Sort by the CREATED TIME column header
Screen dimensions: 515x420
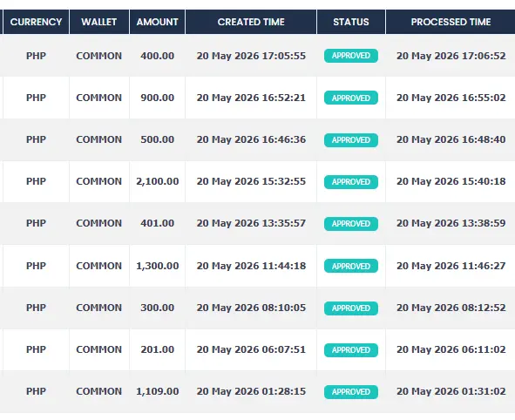click(x=251, y=22)
